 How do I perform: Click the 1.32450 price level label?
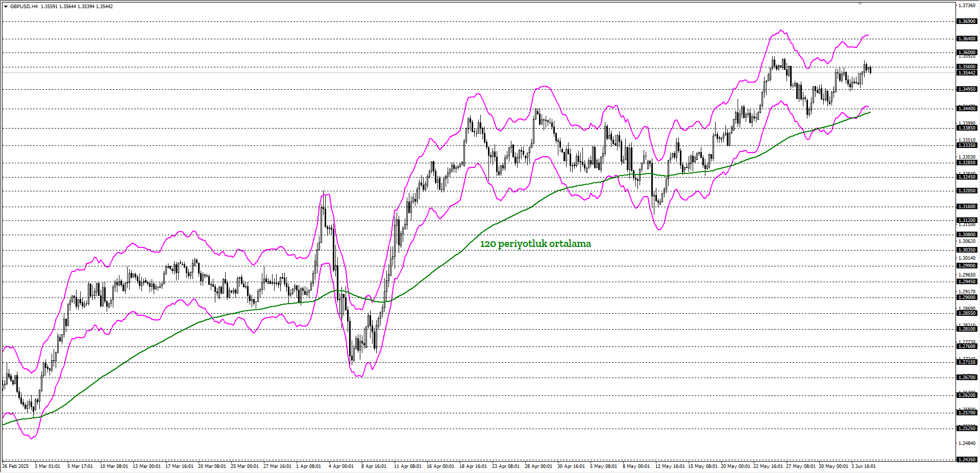(x=966, y=177)
